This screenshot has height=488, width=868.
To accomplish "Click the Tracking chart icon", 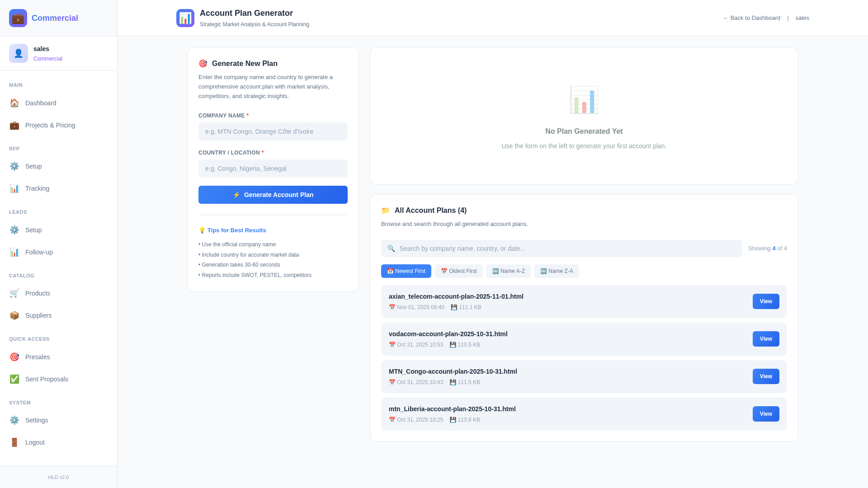I will [x=14, y=188].
